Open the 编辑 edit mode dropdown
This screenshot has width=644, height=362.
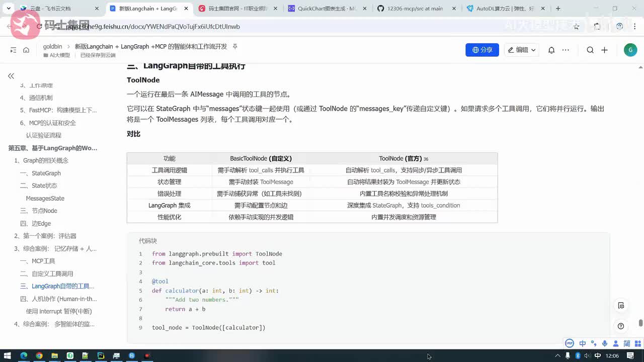pos(522,50)
